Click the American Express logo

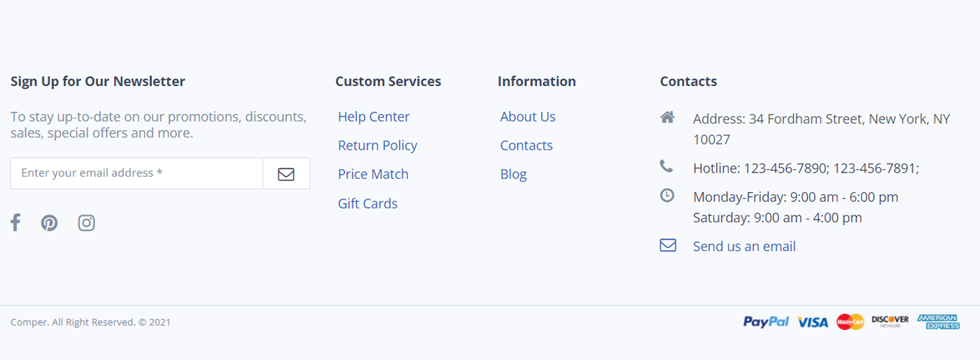(x=938, y=322)
